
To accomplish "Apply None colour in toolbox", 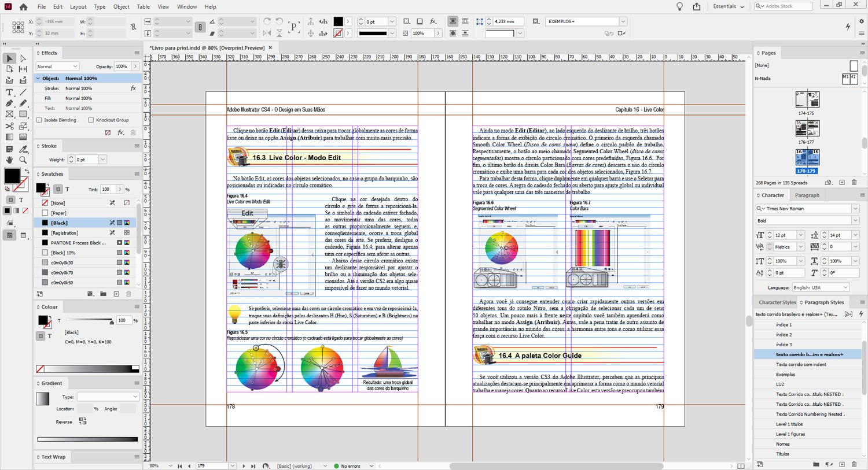I will (25, 210).
